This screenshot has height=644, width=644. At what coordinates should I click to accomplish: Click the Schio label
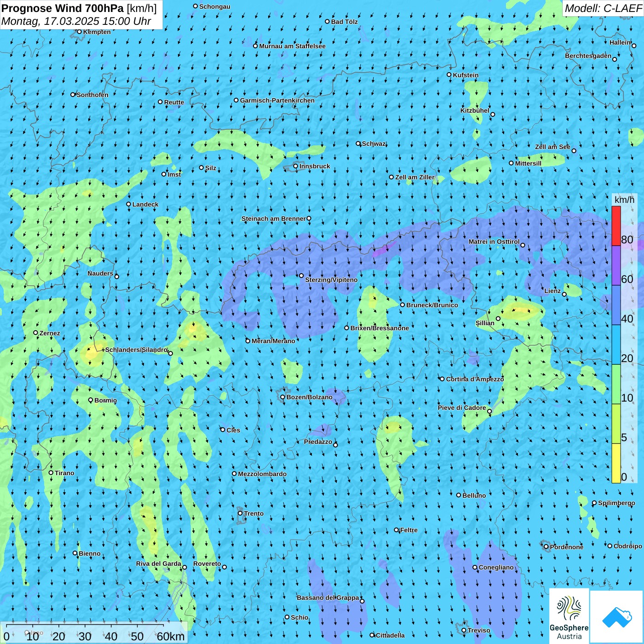tap(299, 617)
